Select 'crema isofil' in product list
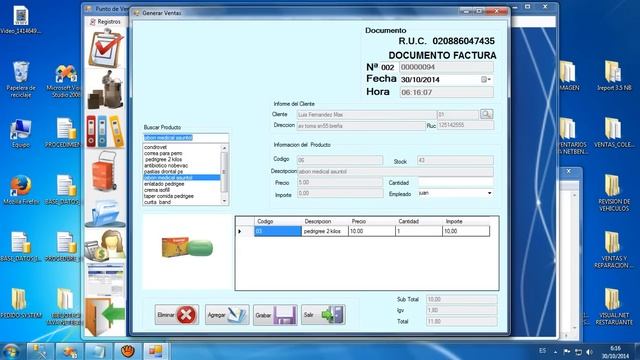The width and height of the screenshot is (640, 360). (x=157, y=190)
